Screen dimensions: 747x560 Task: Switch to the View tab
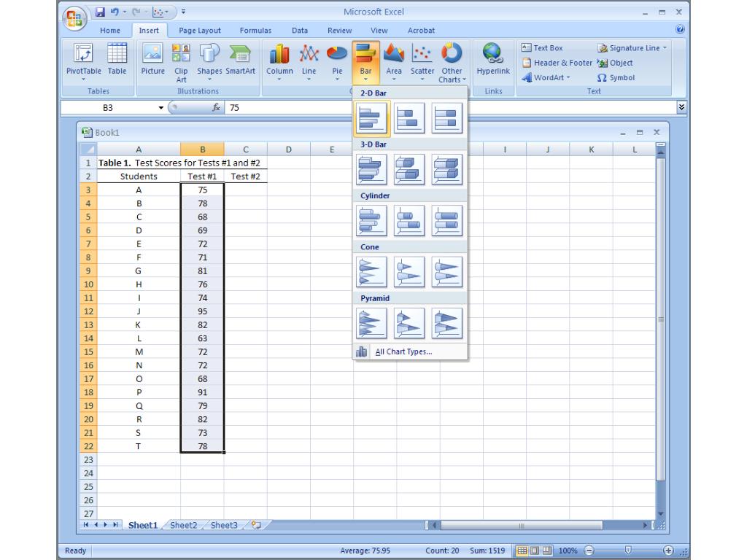click(x=379, y=31)
